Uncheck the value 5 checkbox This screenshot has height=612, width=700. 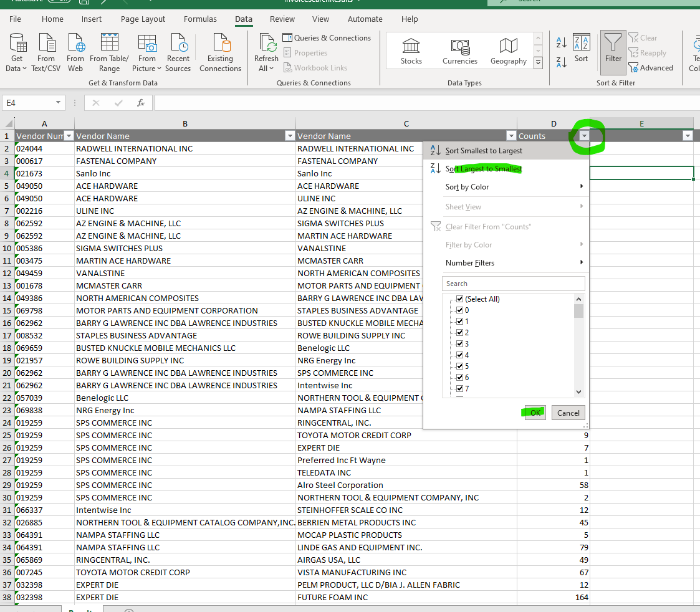[x=460, y=366]
